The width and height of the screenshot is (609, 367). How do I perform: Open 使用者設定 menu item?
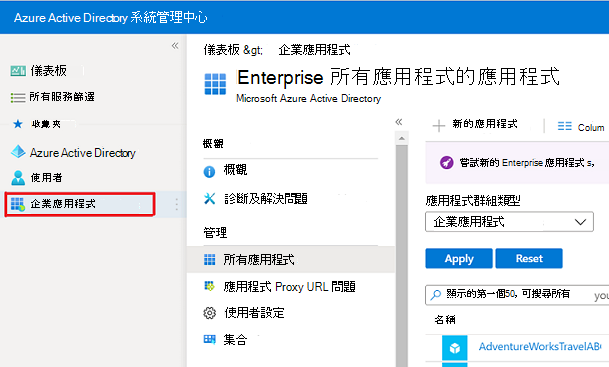tap(254, 313)
